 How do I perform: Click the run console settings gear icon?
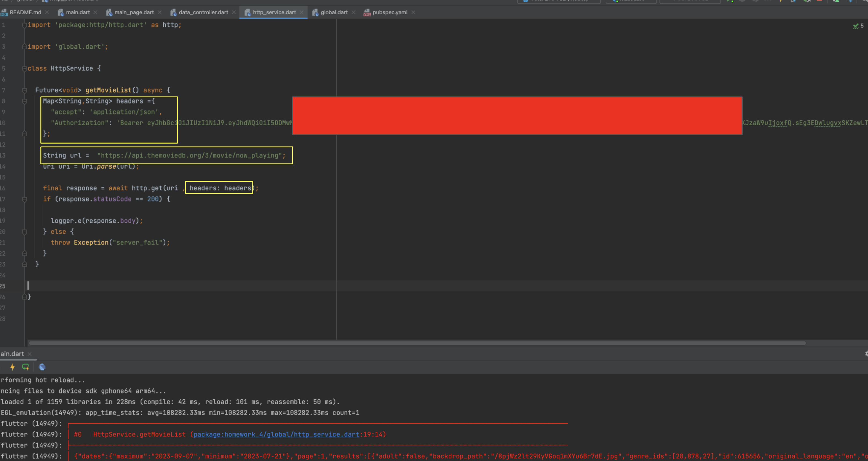click(866, 353)
